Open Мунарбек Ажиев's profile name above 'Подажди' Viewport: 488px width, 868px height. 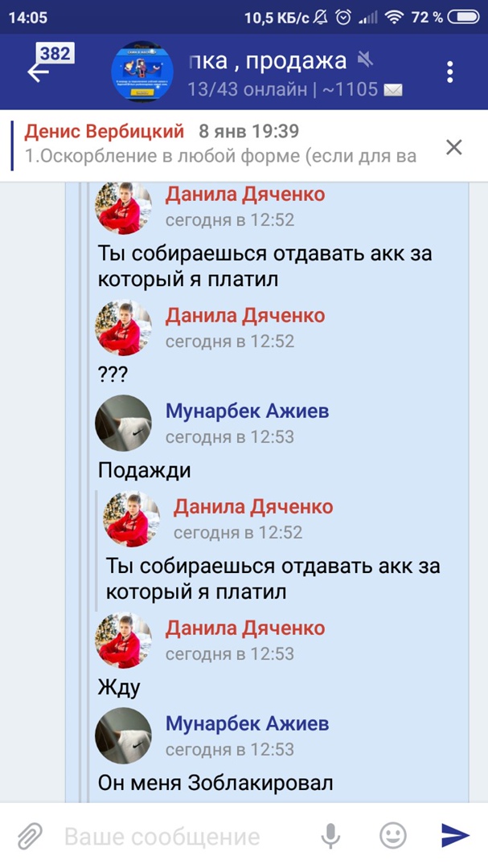[247, 411]
